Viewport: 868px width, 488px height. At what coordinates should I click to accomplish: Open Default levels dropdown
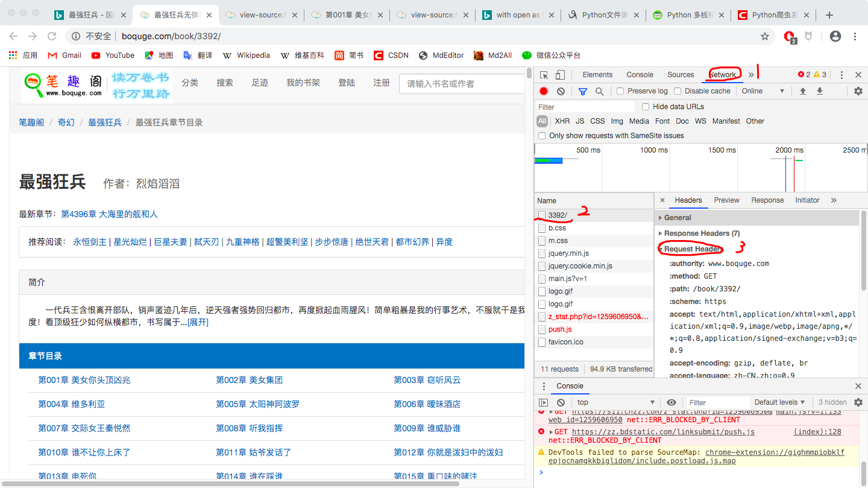(780, 402)
